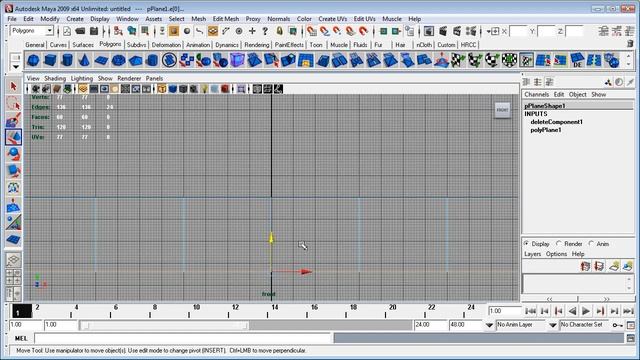Open the shelf menu down arrow
The height and width of the screenshot is (360, 640).
(16, 67)
